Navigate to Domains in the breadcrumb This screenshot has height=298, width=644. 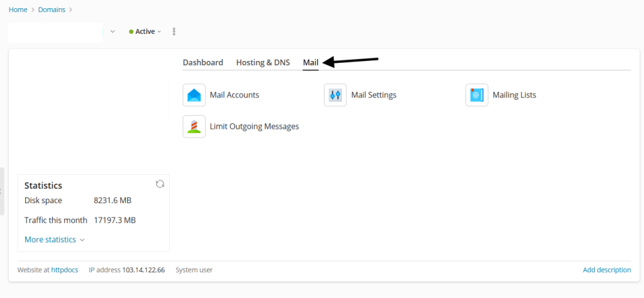coord(52,9)
